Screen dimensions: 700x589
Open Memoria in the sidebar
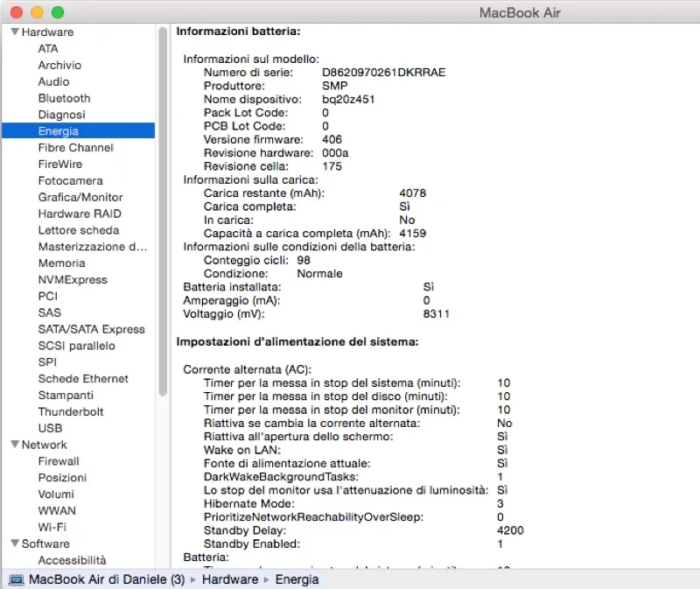pos(61,263)
